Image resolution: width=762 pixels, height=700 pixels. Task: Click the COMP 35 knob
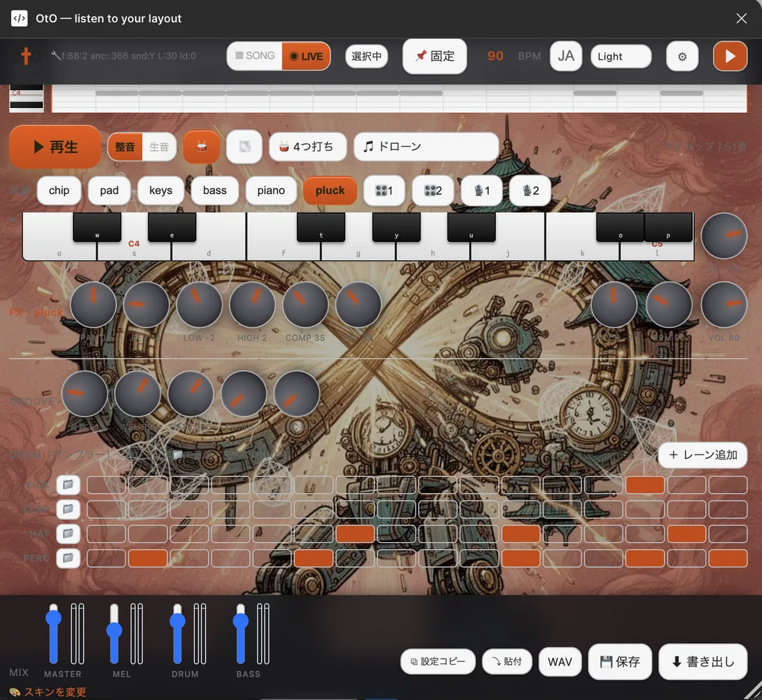coord(305,305)
